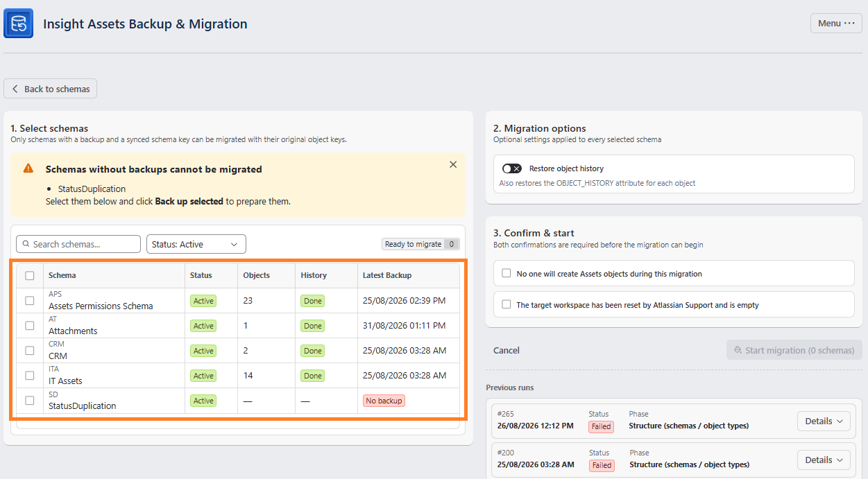The height and width of the screenshot is (479, 868).
Task: Select the IT Assets schema checkbox
Action: [x=30, y=375]
